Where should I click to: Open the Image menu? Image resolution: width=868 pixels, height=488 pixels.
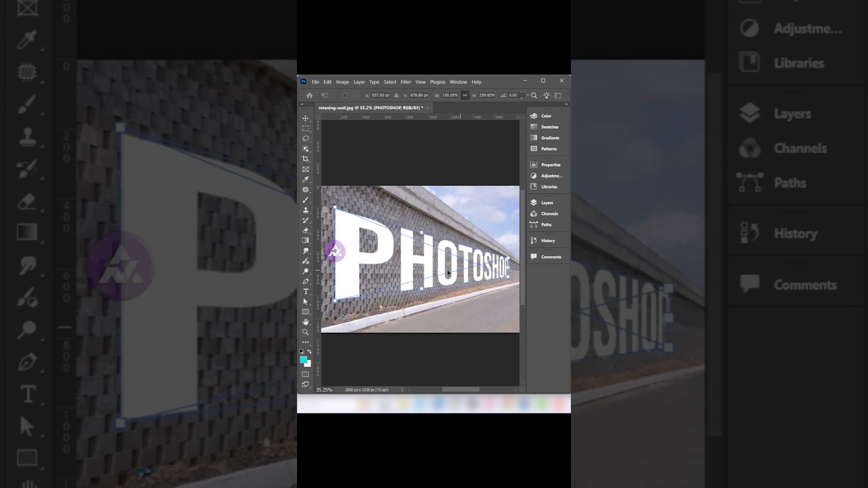tap(342, 82)
